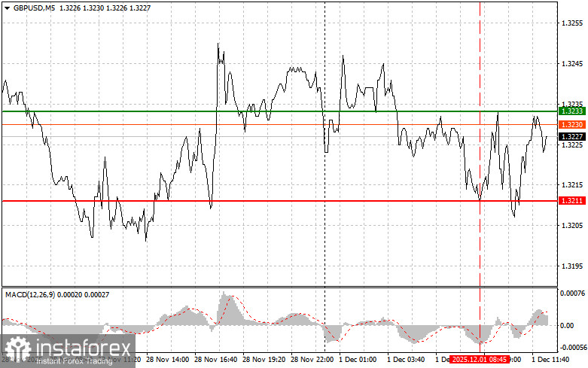This screenshot has width=588, height=368.
Task: Click the MACD scale value -0.00056
Action: pyautogui.click(x=574, y=348)
